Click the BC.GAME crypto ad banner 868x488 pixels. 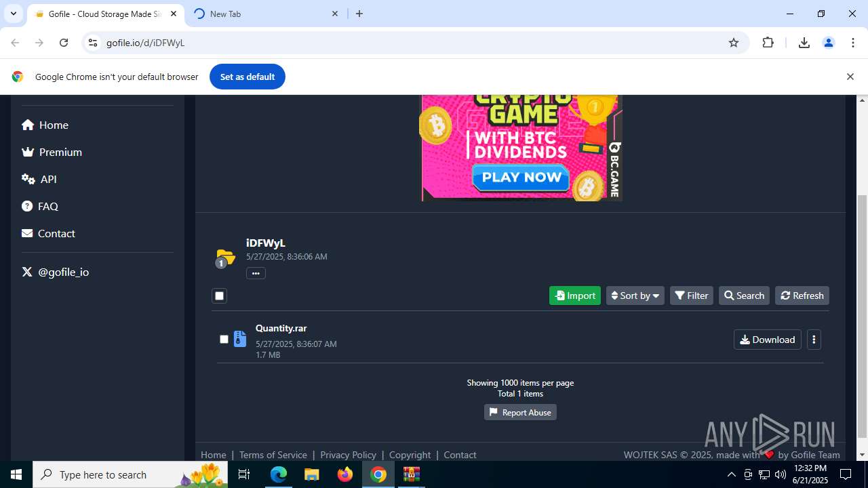[x=521, y=148]
